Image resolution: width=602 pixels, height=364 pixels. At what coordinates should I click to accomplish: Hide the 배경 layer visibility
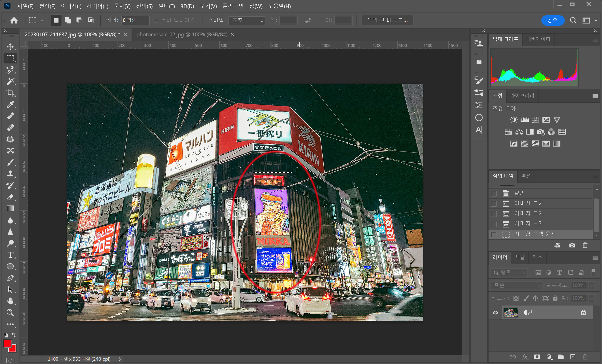[x=495, y=312]
